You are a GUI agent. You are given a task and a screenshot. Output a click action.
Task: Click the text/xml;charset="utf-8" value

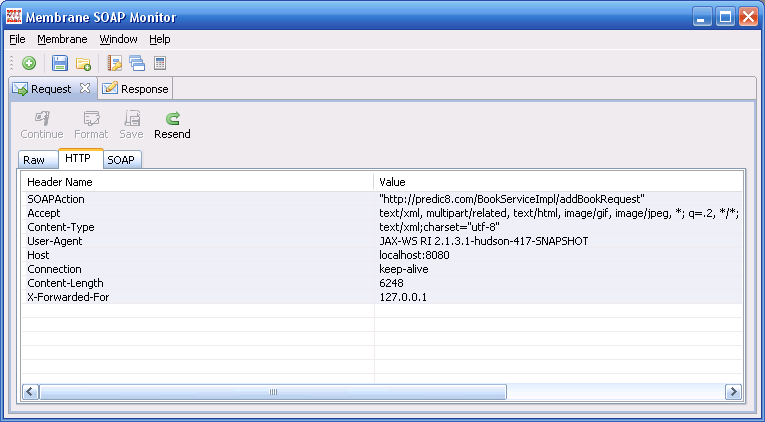440,227
